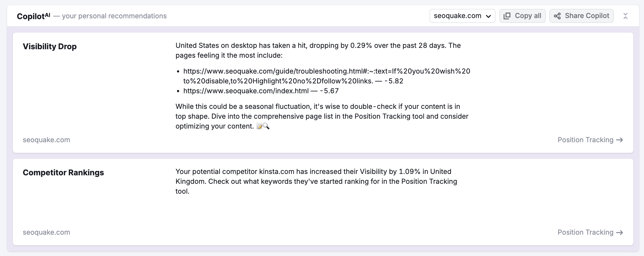644x256 pixels.
Task: Select the Visibility Drop heading
Action: 50,46
